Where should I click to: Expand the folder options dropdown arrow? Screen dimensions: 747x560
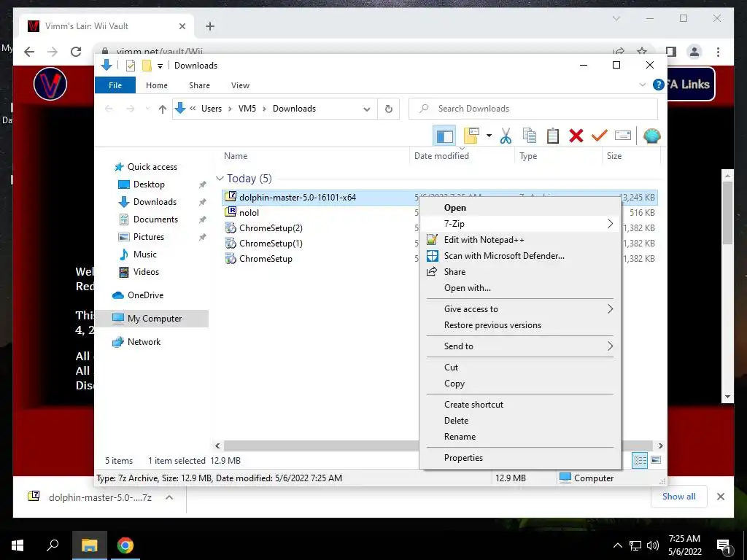coord(489,136)
